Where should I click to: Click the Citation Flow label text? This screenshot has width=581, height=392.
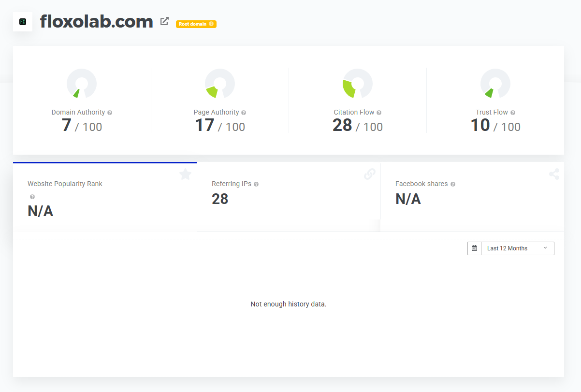click(354, 112)
